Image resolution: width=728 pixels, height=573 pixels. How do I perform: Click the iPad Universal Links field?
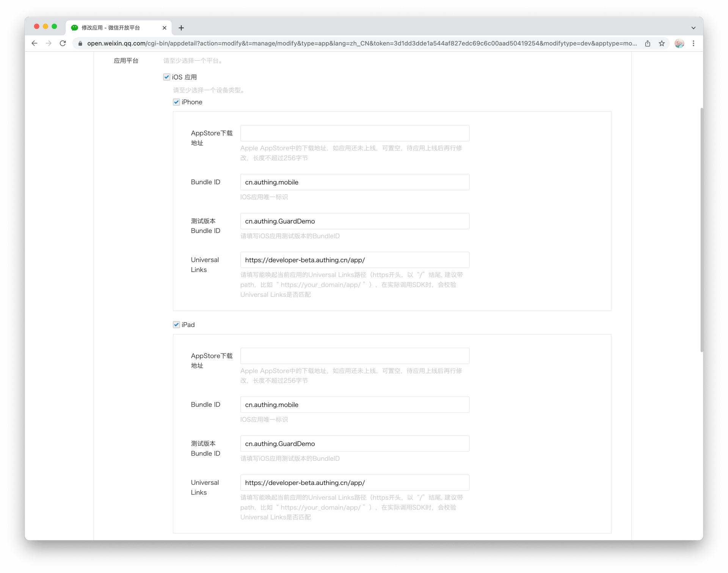click(355, 482)
